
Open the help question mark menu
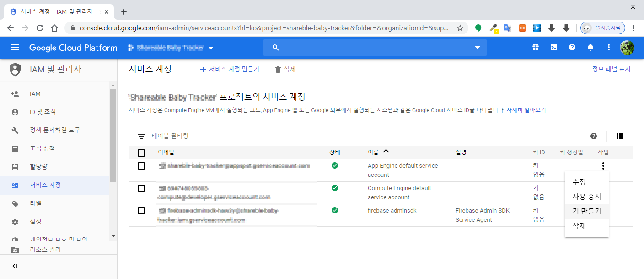pos(572,47)
